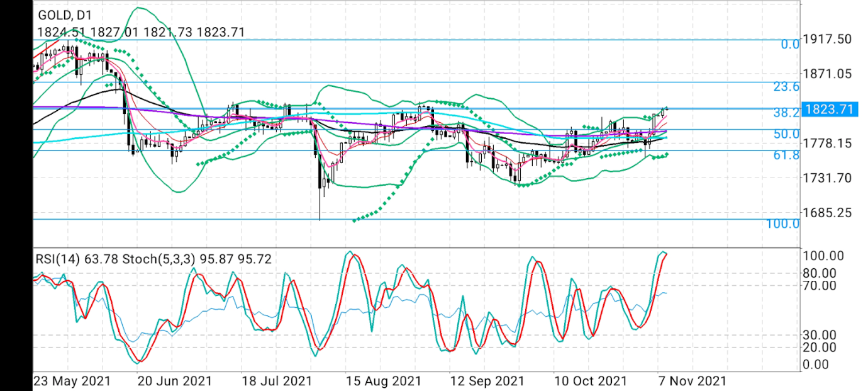Click the 0.00 oscillator scale label

816,365
